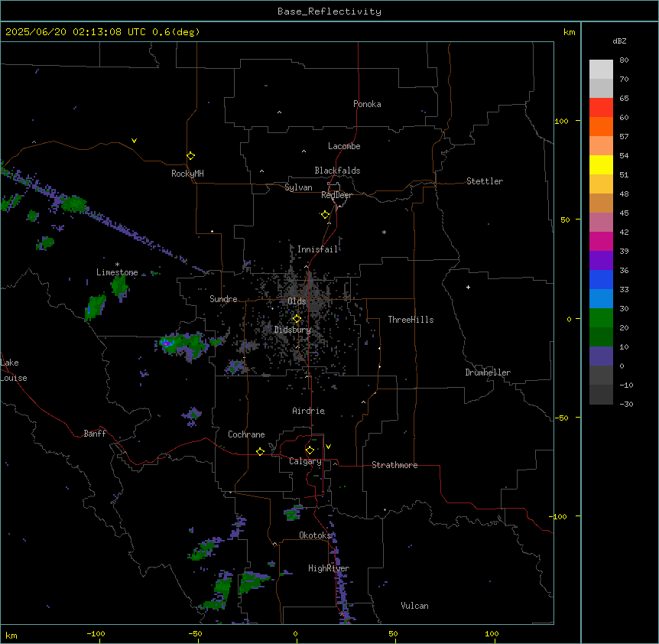659x644 pixels.
Task: Pick the red 60-65 dBZ legend swatch
Action: pyautogui.click(x=601, y=107)
